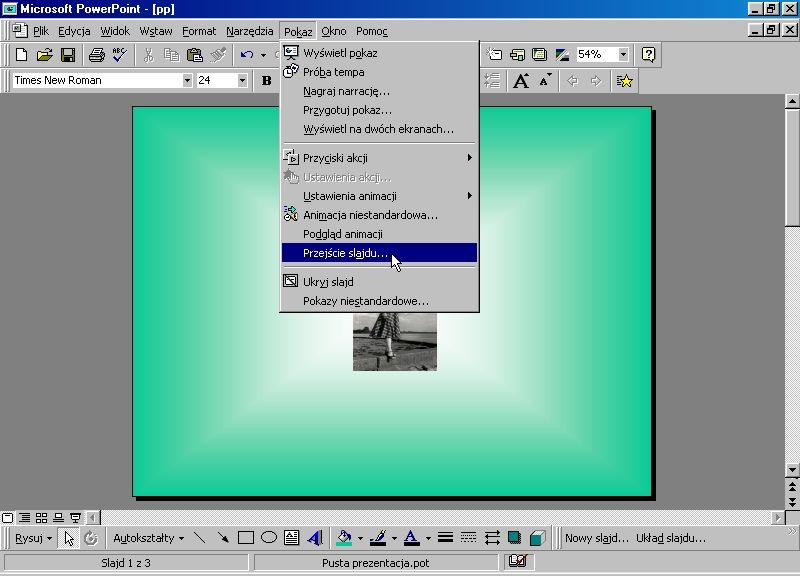The width and height of the screenshot is (800, 576).
Task: Choose Przejście slajdu menu entry
Action: click(379, 253)
